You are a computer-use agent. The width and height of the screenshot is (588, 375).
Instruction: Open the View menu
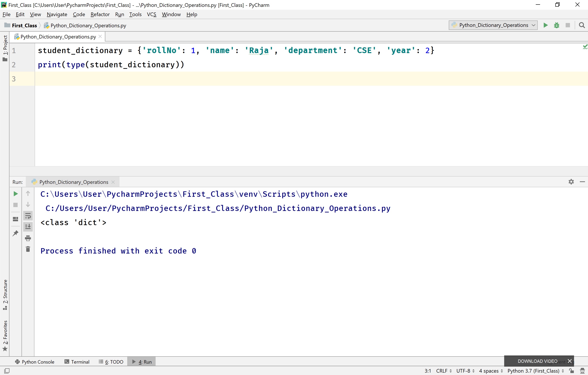35,14
